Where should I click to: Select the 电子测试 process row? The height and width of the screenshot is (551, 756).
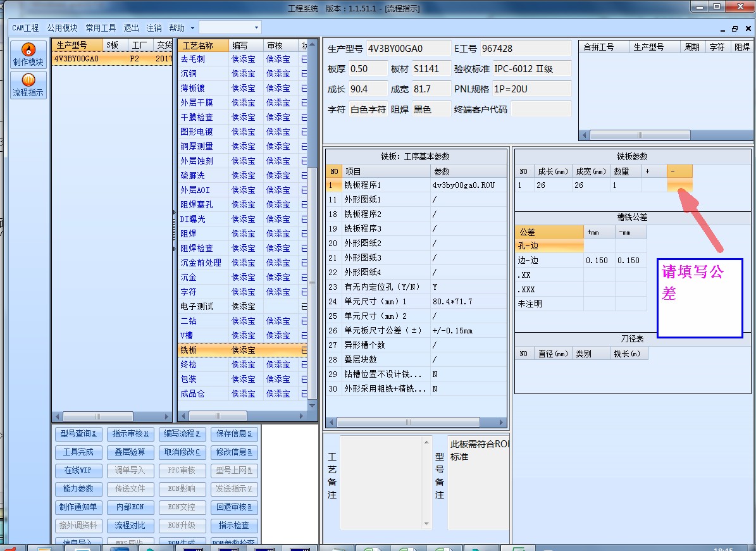(x=242, y=306)
